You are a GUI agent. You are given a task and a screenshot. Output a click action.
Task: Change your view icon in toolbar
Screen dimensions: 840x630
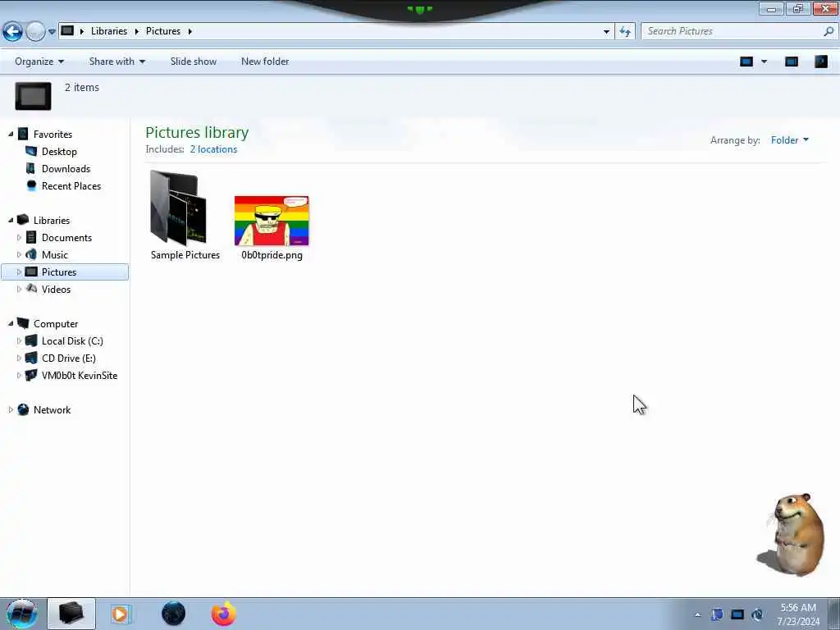click(x=746, y=62)
